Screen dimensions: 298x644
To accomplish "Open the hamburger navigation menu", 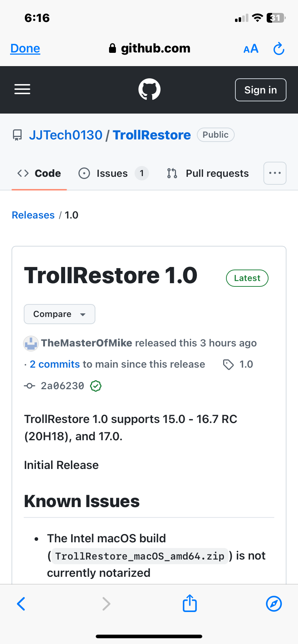I will click(x=22, y=89).
